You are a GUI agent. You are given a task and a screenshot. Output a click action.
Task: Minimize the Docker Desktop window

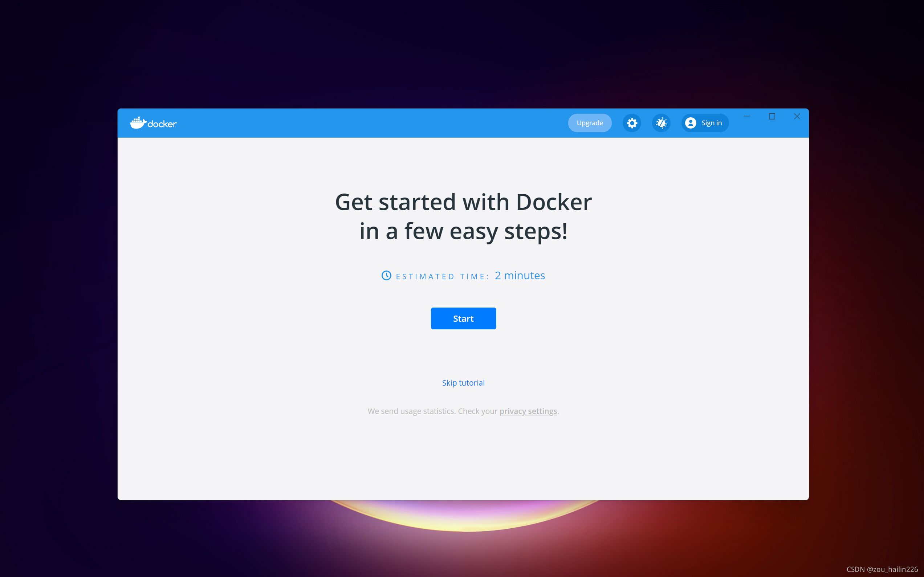click(x=746, y=117)
